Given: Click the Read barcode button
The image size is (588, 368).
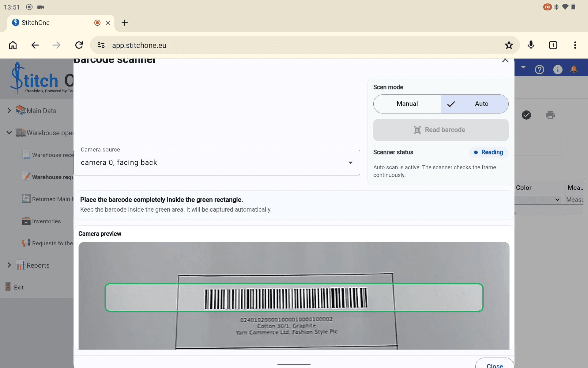Looking at the screenshot, I should pos(441,130).
